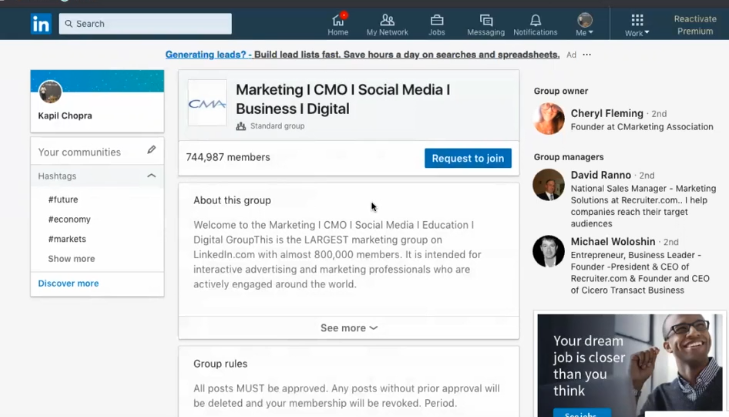
Task: Click Reactivate Premium link
Action: [695, 25]
